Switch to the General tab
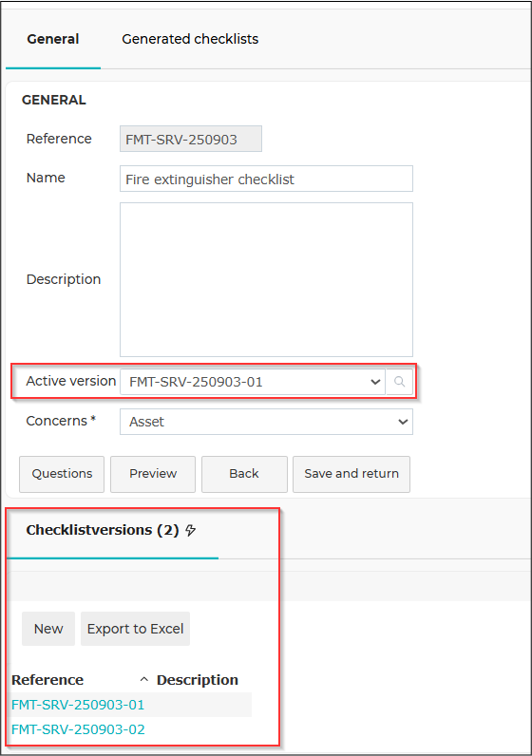 pos(53,39)
